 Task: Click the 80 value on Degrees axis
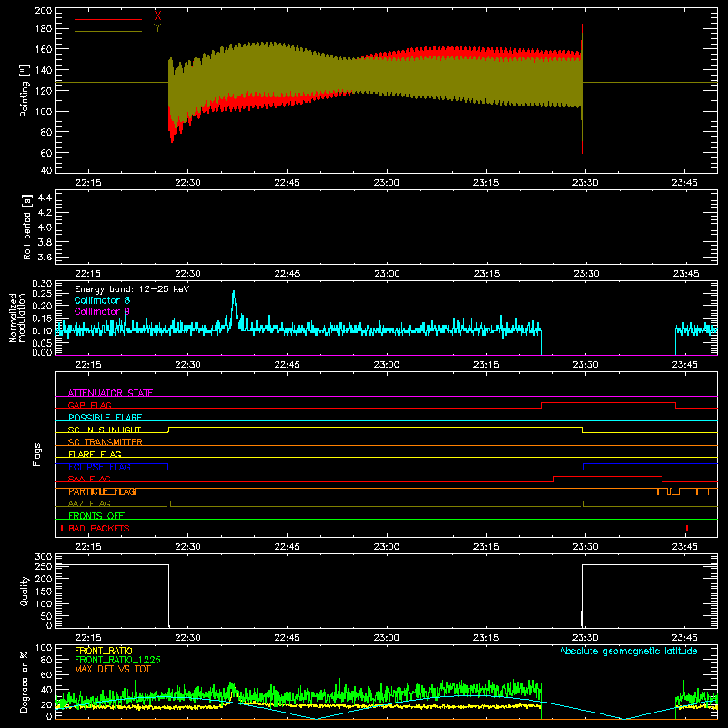46,660
